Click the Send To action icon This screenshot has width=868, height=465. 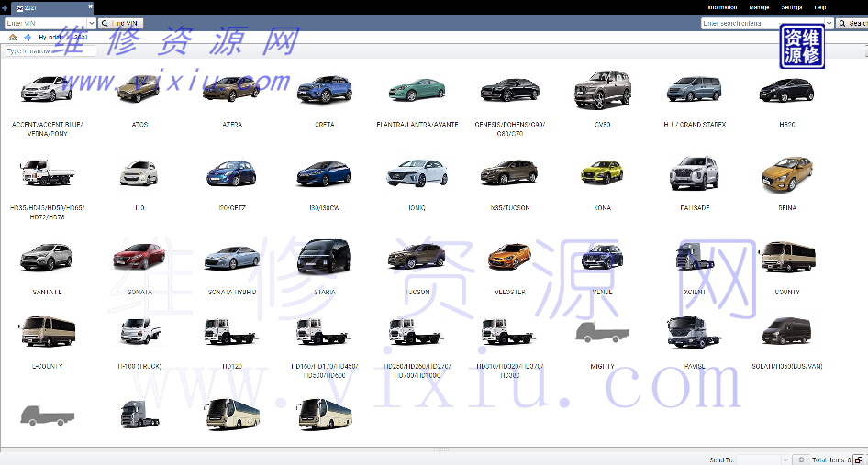pos(801,459)
